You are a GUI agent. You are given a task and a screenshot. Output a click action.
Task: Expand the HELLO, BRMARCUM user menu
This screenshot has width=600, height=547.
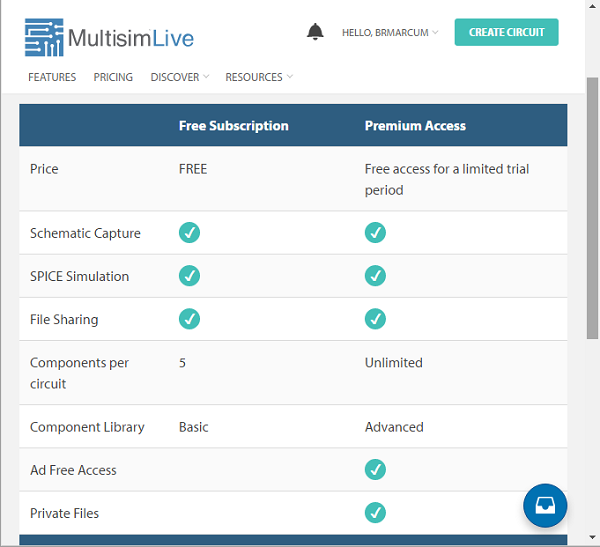click(x=390, y=33)
